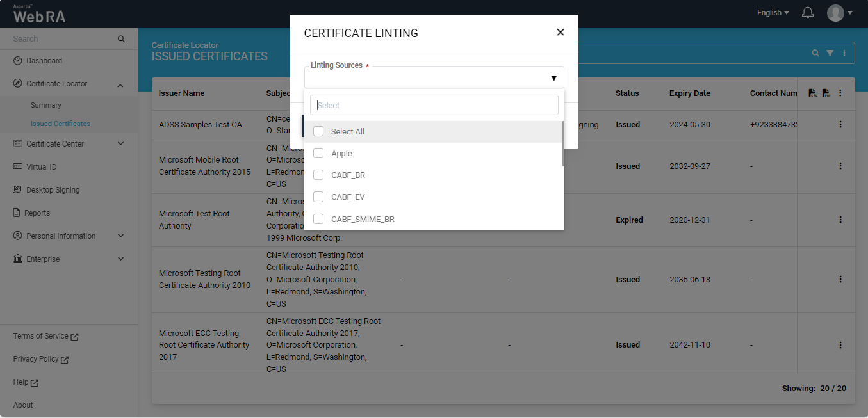Click the expiry date 2035-06-18
Screen dimensions: 868x418
pos(690,280)
